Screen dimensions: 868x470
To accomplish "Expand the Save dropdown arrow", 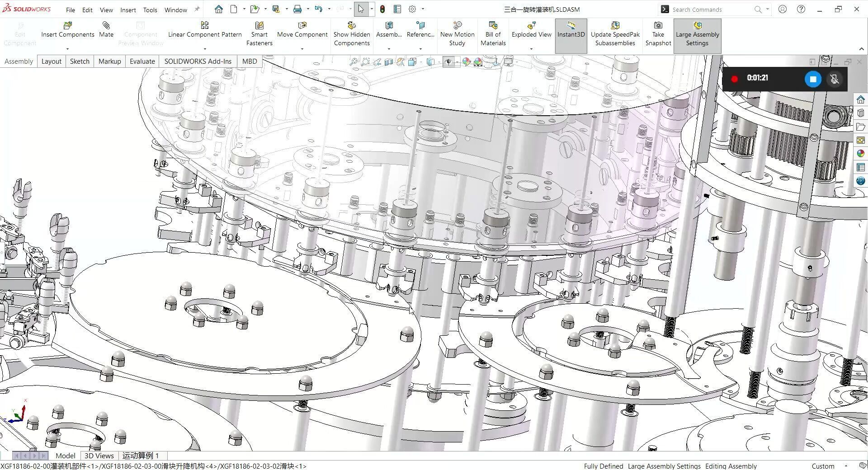I will pyautogui.click(x=287, y=9).
